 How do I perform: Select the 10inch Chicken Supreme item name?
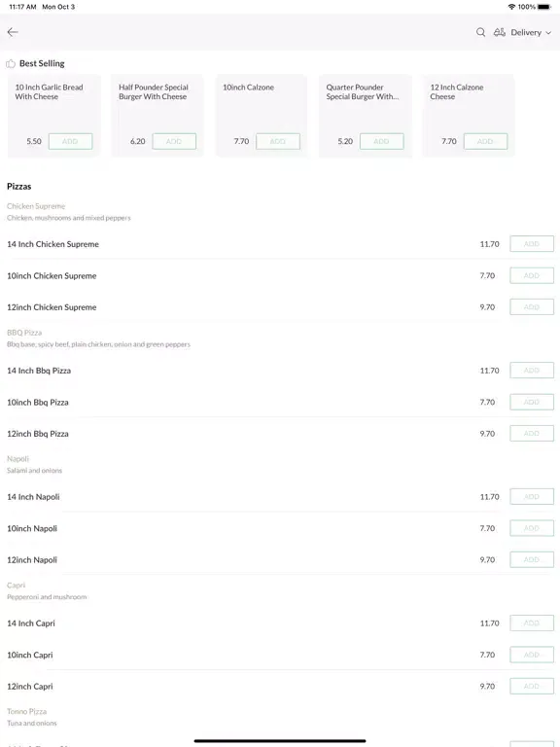(x=52, y=276)
